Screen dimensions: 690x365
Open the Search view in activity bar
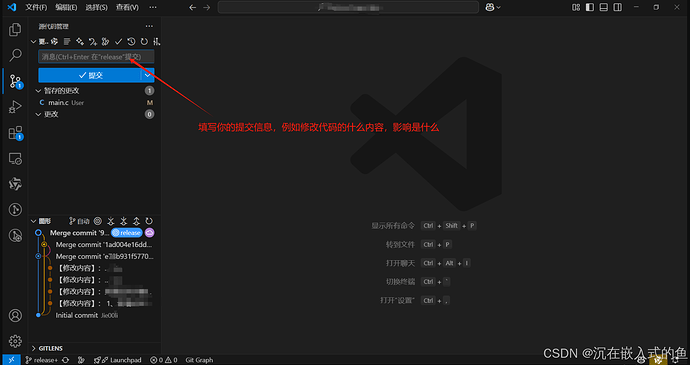click(x=15, y=55)
